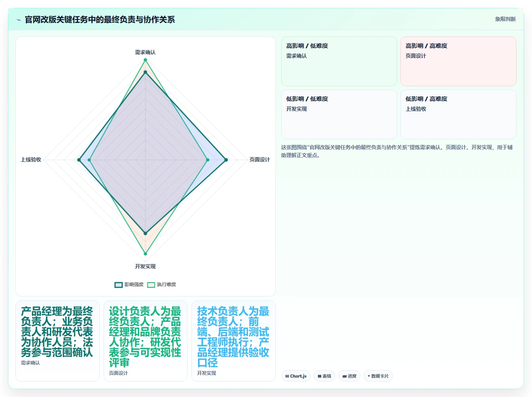Toggle the 影响强度 legend swatch
This screenshot has width=532, height=397.
119,285
